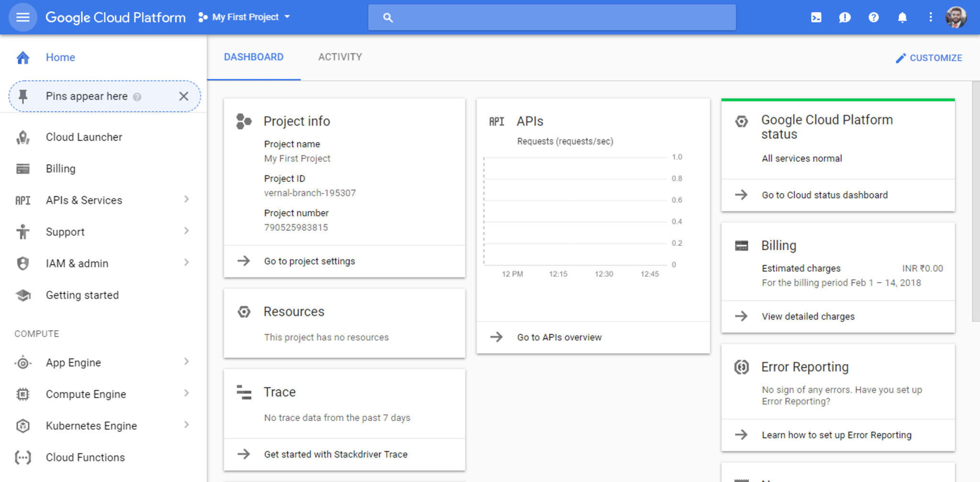The image size is (980, 482).
Task: Open the hamburger navigation menu
Action: (x=22, y=17)
